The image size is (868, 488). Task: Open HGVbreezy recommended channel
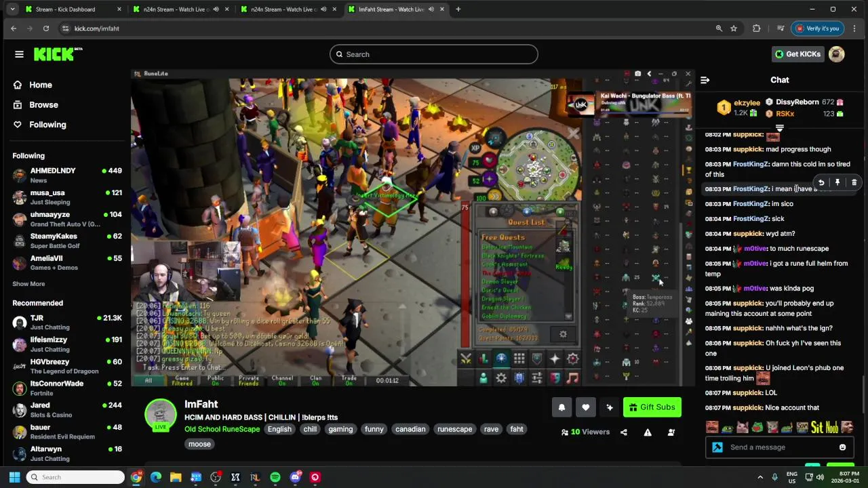click(66, 366)
